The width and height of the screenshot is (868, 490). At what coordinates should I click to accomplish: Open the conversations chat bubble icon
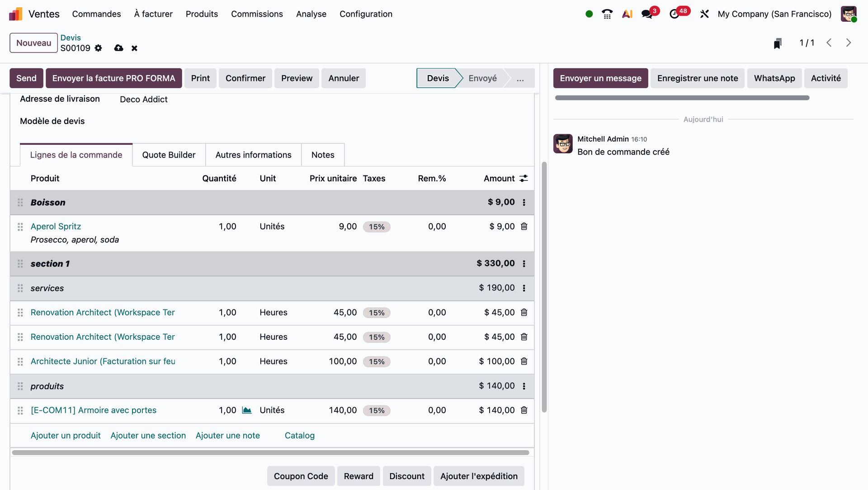tap(647, 14)
